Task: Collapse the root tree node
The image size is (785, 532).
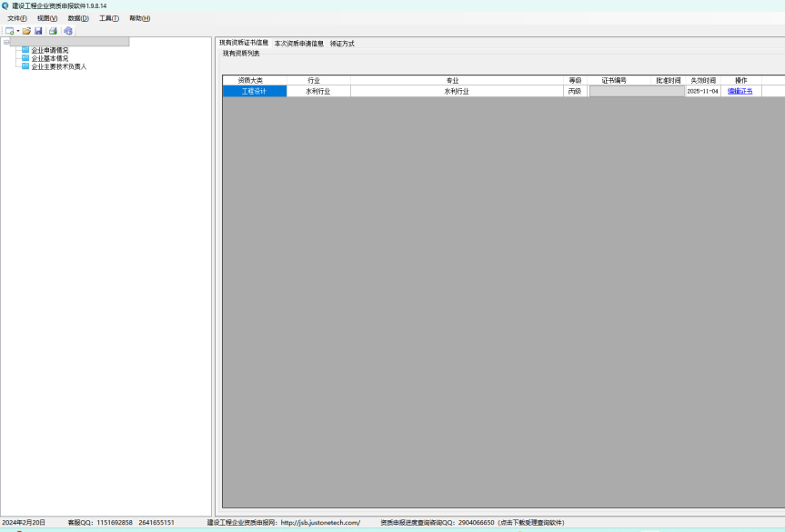Action: (5, 42)
